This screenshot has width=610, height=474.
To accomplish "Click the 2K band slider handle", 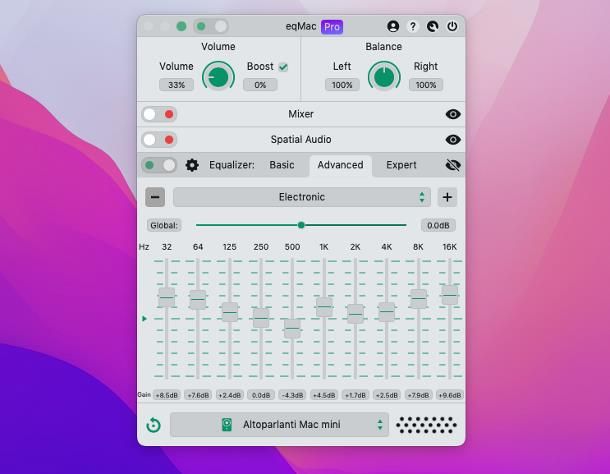I will tap(355, 314).
